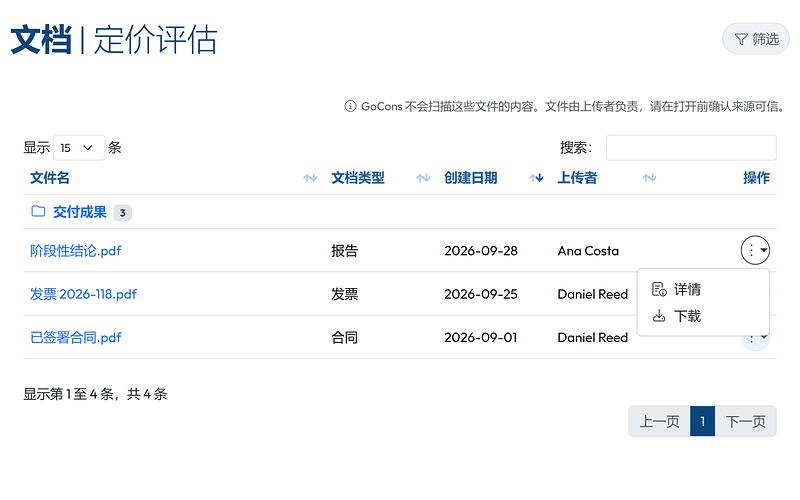Open actions menu for 已签署合同.pdf row
Viewport: 800px width, 500px height.
(x=755, y=342)
